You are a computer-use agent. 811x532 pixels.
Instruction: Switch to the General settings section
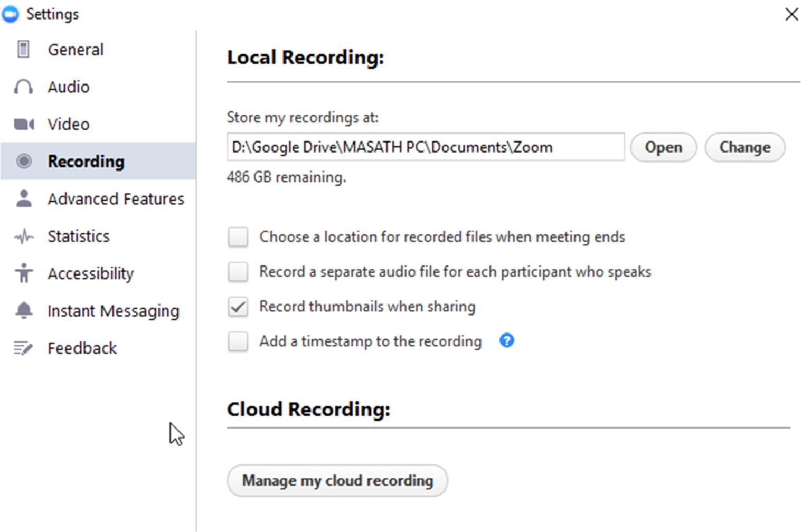[x=76, y=49]
